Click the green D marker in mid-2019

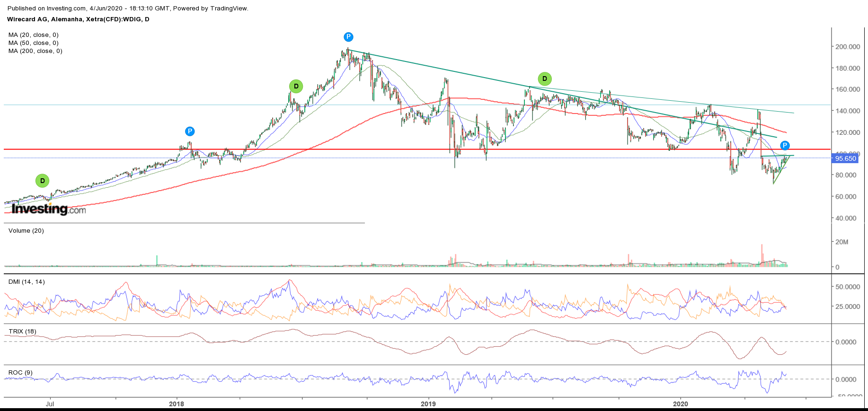[x=545, y=79]
